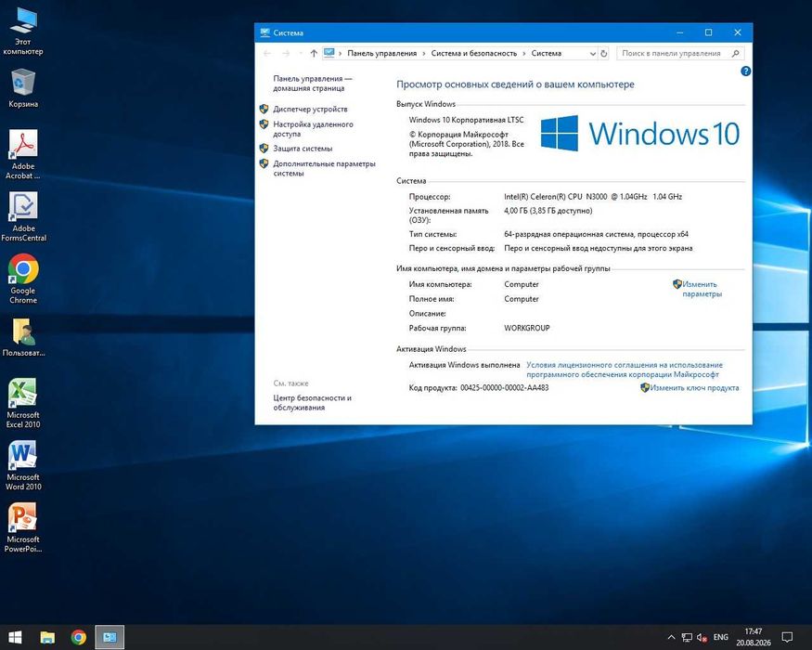Viewport: 812px width, 650px height.
Task: Switch input language via ENG indicator
Action: [720, 637]
